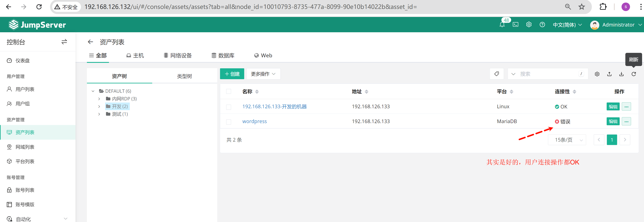Open the notifications bell icon
The height and width of the screenshot is (222, 644).
[502, 25]
